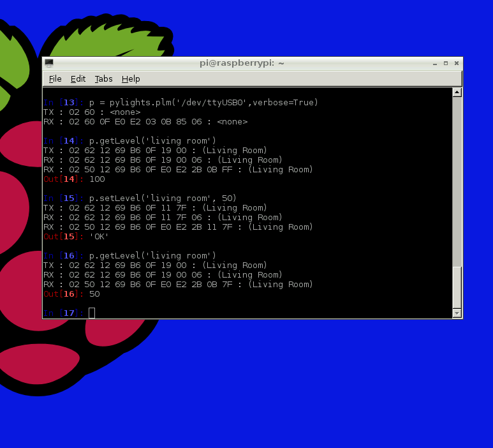The image size is (493, 448).
Task: Click the RX line ending 2B 11 7F
Action: point(178,227)
